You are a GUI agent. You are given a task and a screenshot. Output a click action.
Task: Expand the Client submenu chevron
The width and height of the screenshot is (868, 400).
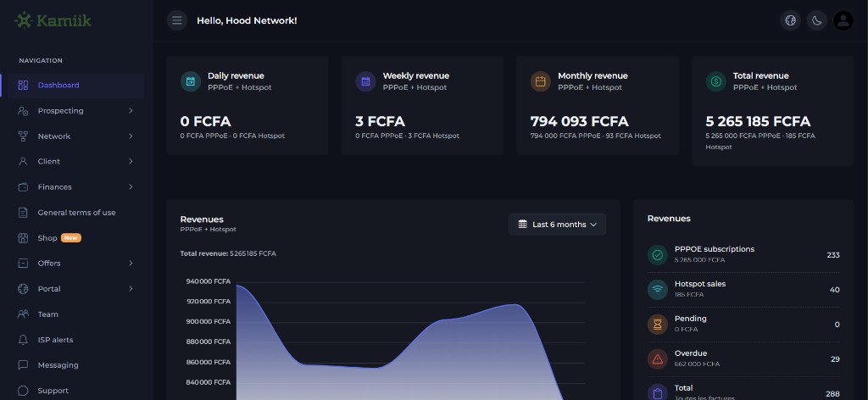click(x=131, y=162)
